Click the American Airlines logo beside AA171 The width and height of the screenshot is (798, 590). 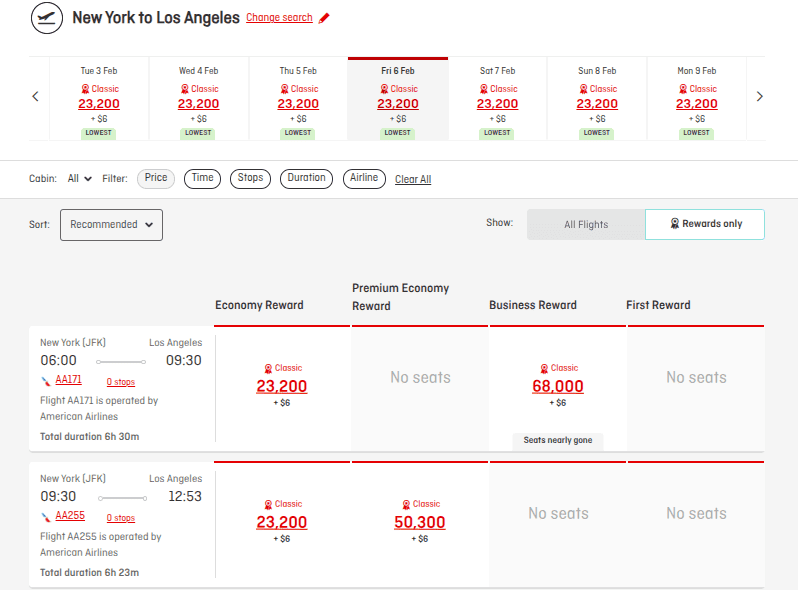point(46,381)
